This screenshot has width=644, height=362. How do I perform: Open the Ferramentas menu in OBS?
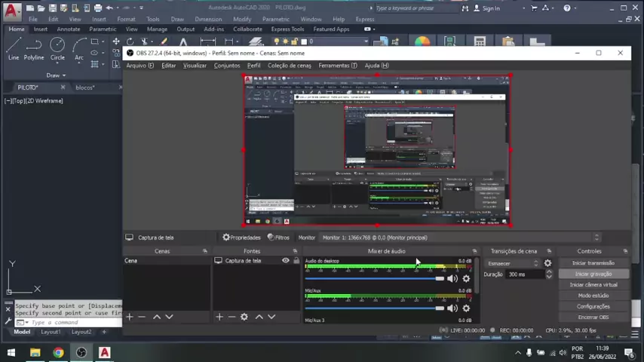[x=337, y=66]
